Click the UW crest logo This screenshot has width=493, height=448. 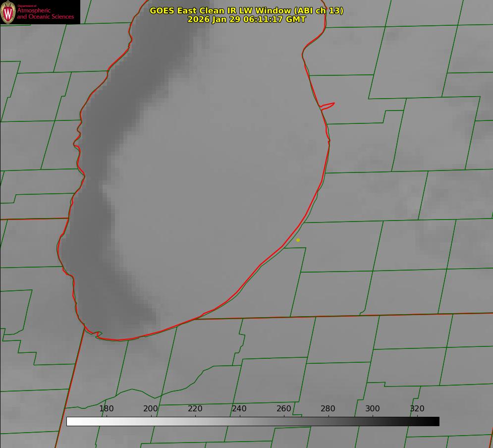pos(8,12)
